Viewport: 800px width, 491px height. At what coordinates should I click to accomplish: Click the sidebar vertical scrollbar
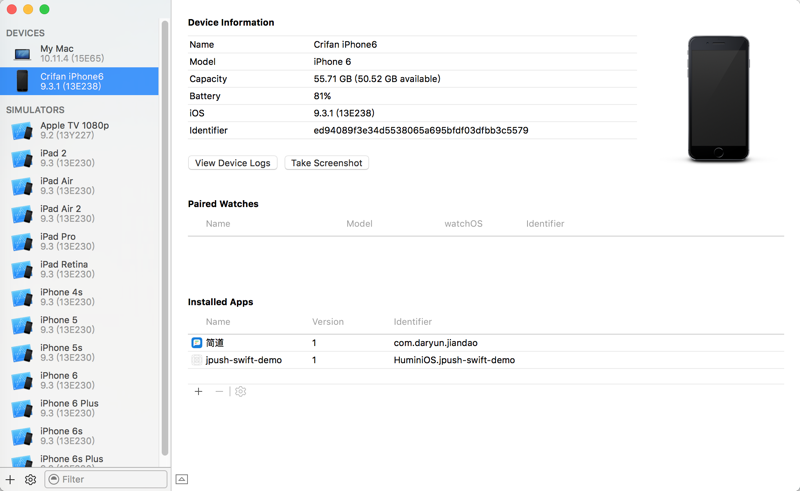click(x=165, y=237)
